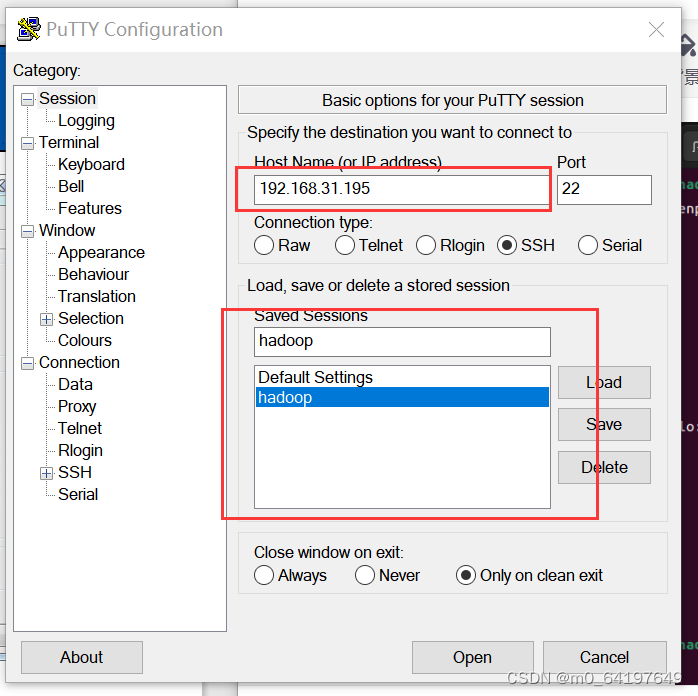Image resolution: width=698 pixels, height=696 pixels.
Task: Delete the selected session
Action: pyautogui.click(x=604, y=468)
